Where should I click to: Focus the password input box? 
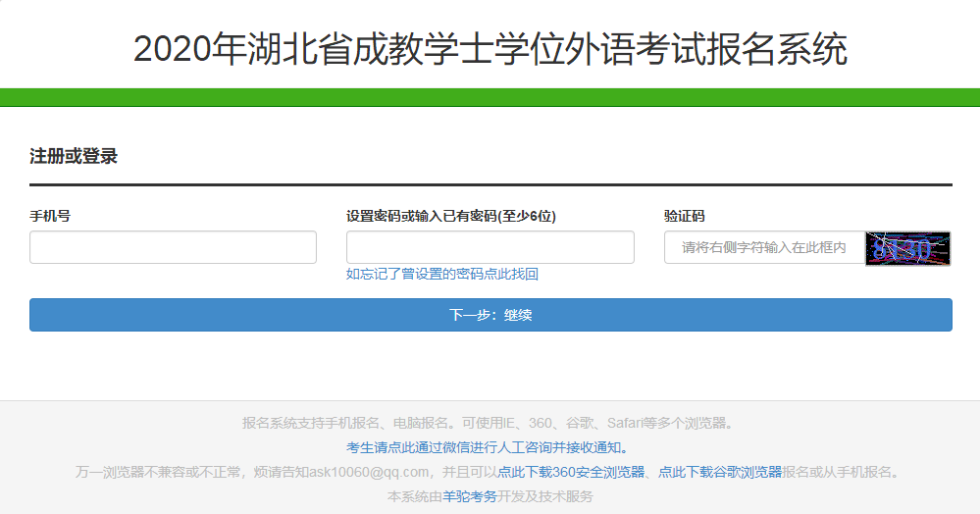(490, 247)
